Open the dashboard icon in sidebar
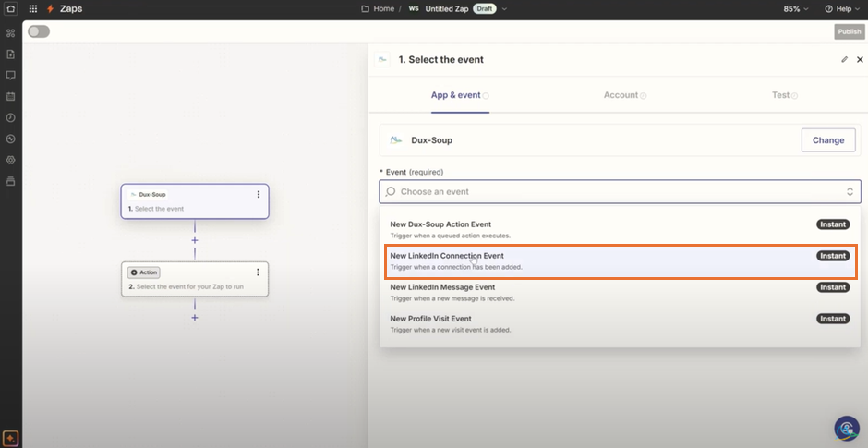 [x=10, y=32]
